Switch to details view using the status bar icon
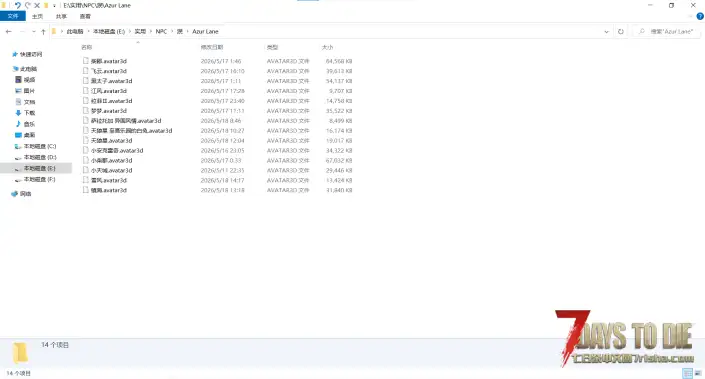The height and width of the screenshot is (379, 705). click(687, 373)
